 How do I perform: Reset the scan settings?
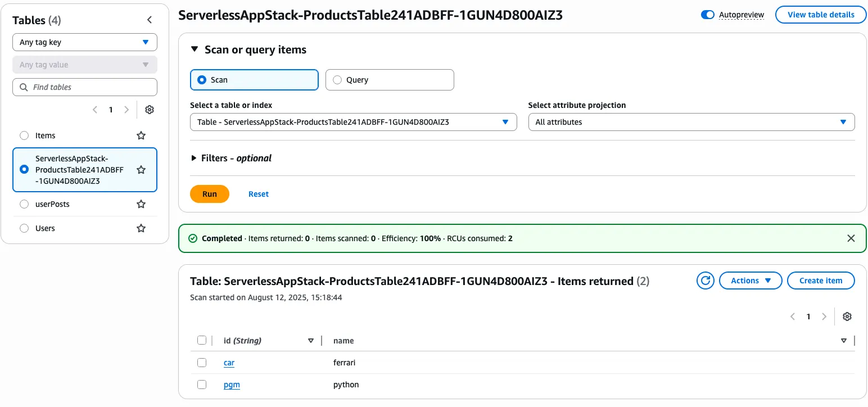259,194
